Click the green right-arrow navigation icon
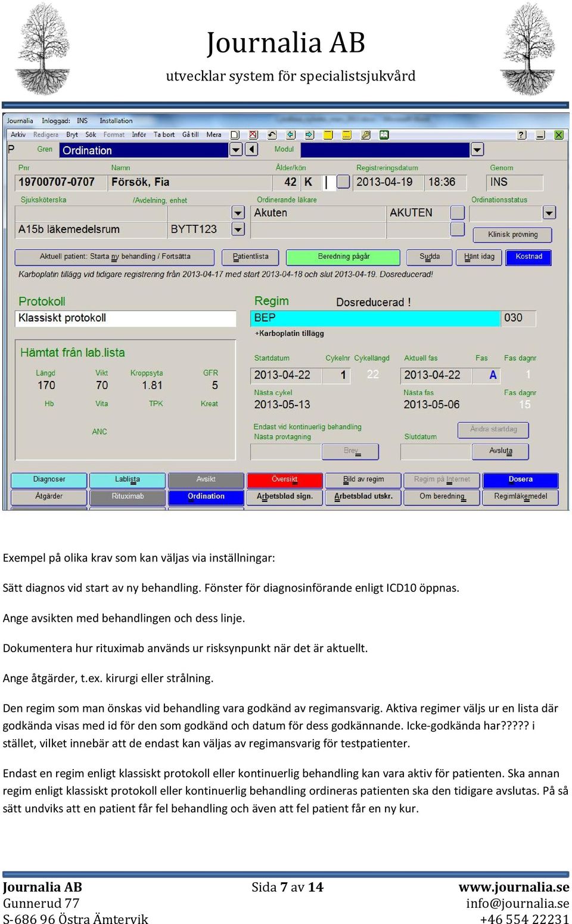This screenshot has width=572, height=924. (309, 135)
